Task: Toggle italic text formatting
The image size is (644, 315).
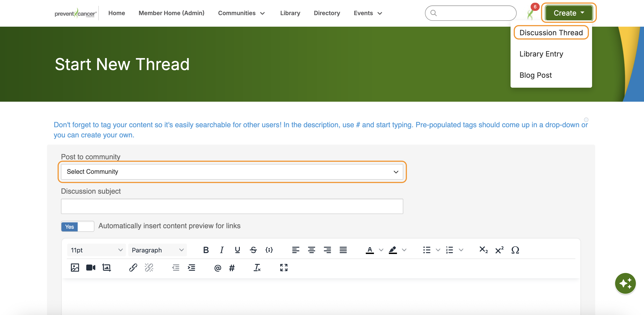Action: tap(222, 250)
